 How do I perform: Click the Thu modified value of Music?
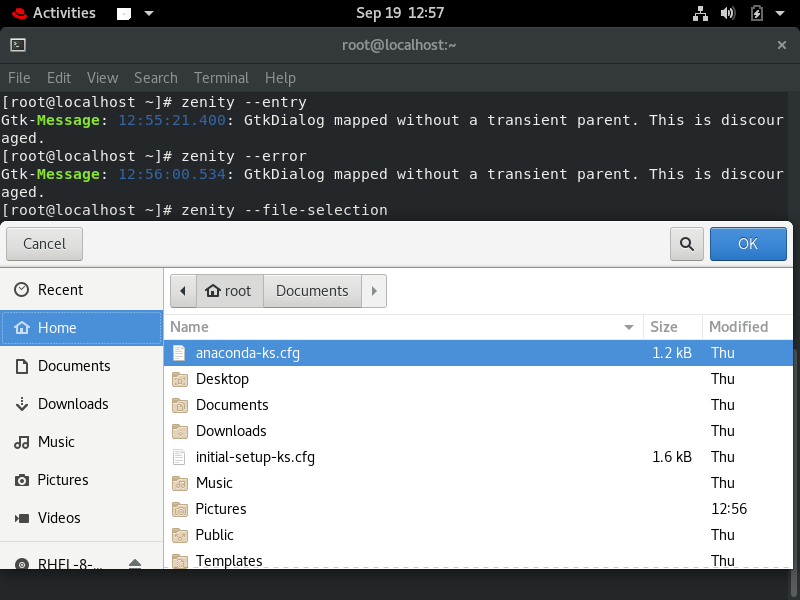[x=722, y=483]
